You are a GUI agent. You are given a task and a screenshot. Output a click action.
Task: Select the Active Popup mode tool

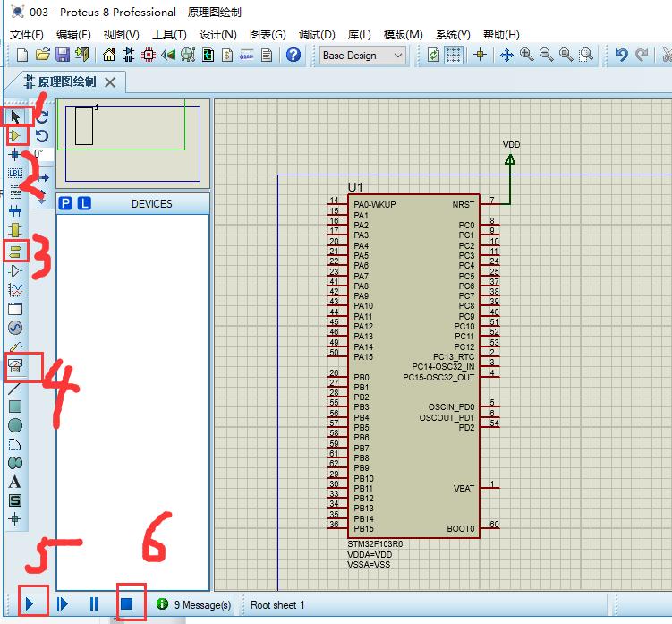coord(15,309)
